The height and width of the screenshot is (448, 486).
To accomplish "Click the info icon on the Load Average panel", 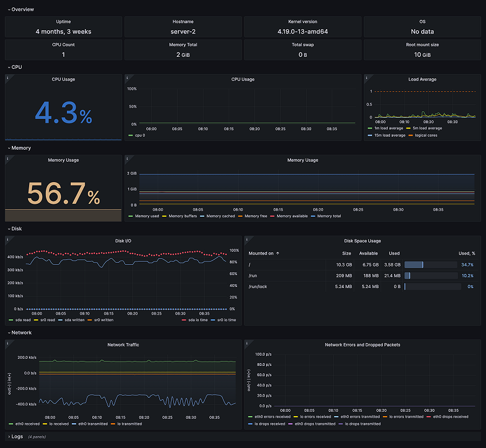I will pyautogui.click(x=368, y=79).
